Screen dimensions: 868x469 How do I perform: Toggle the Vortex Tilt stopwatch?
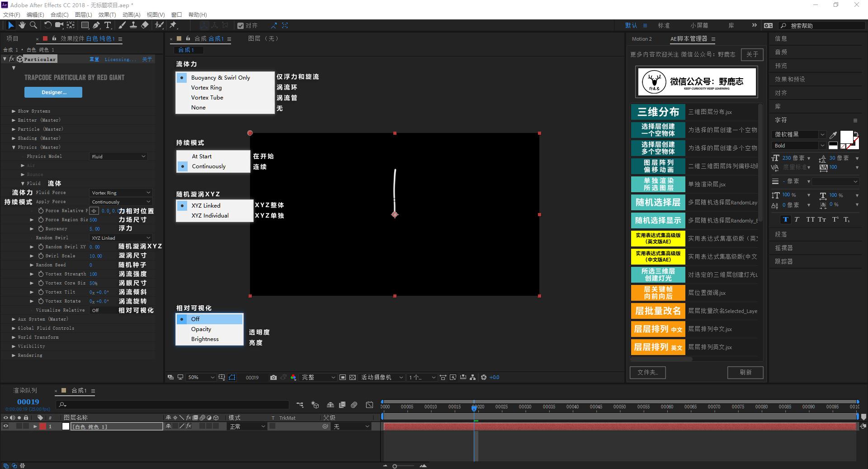41,292
